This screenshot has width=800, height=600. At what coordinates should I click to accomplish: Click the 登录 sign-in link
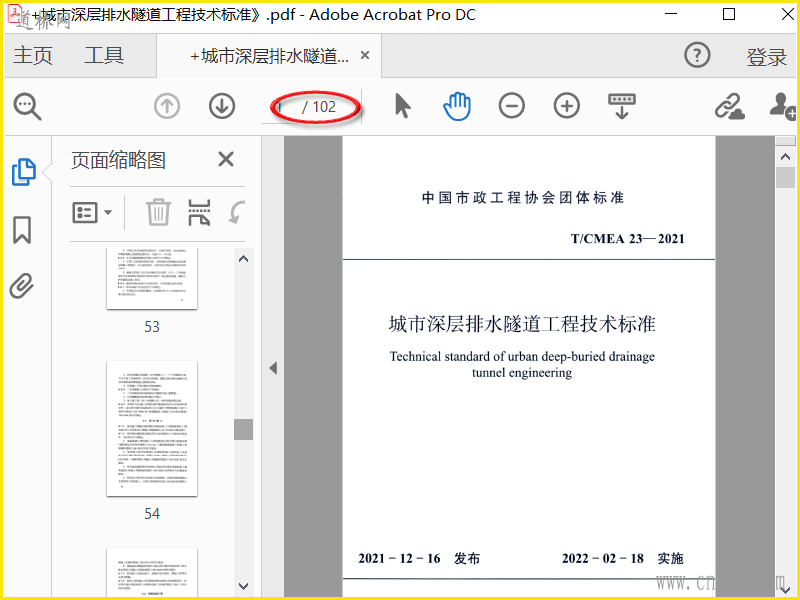tap(766, 57)
